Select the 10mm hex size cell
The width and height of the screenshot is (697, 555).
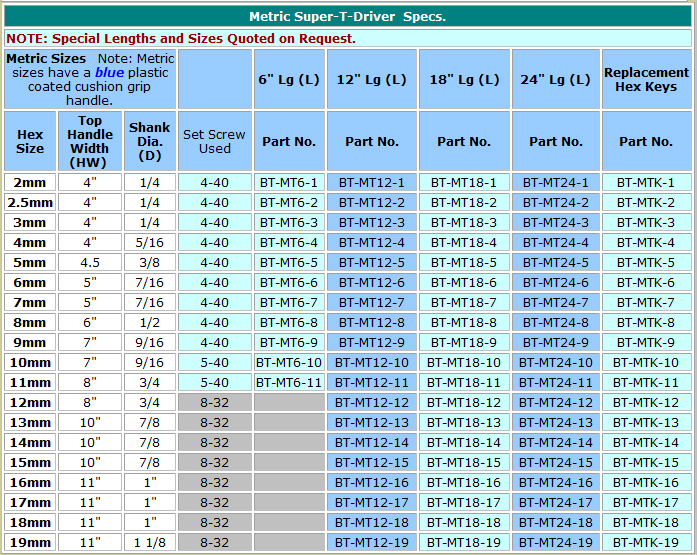tap(30, 362)
